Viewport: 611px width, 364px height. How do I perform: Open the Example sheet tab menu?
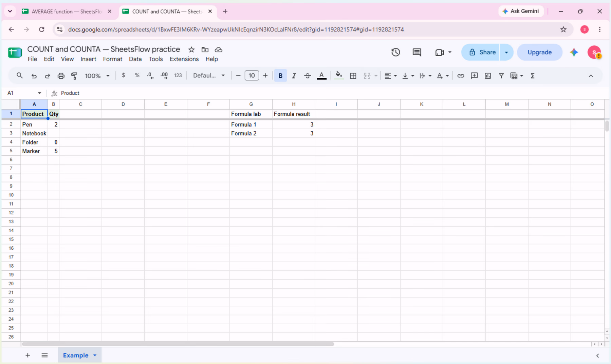coord(95,355)
